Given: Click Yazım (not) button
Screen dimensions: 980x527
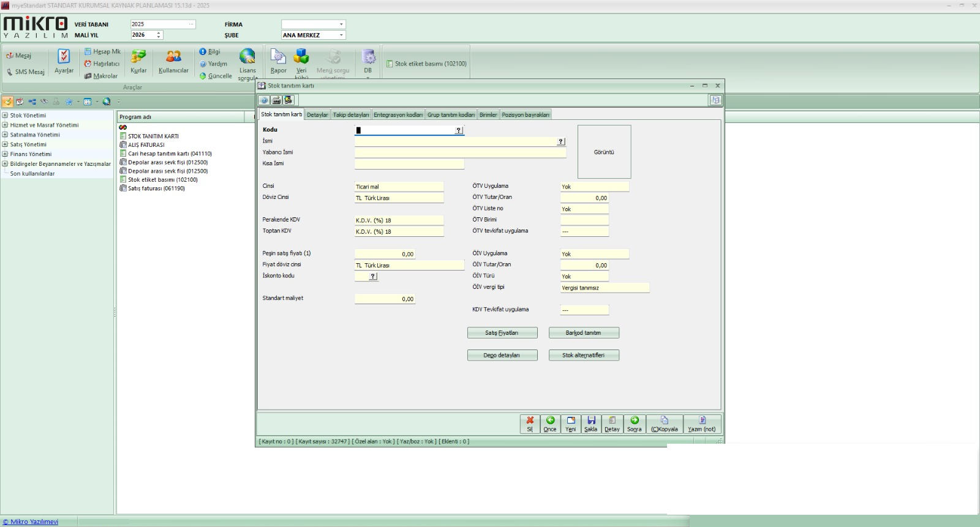Looking at the screenshot, I should 702,424.
